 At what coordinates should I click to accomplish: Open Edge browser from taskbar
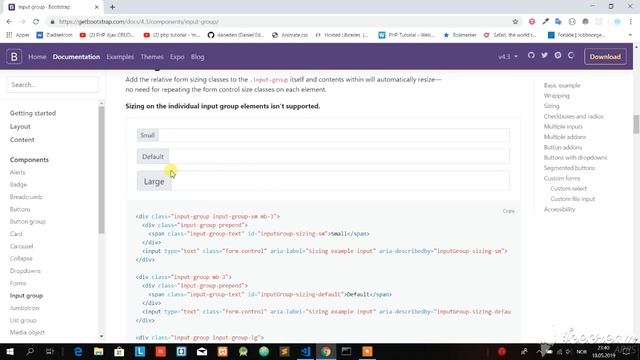pyautogui.click(x=78, y=351)
